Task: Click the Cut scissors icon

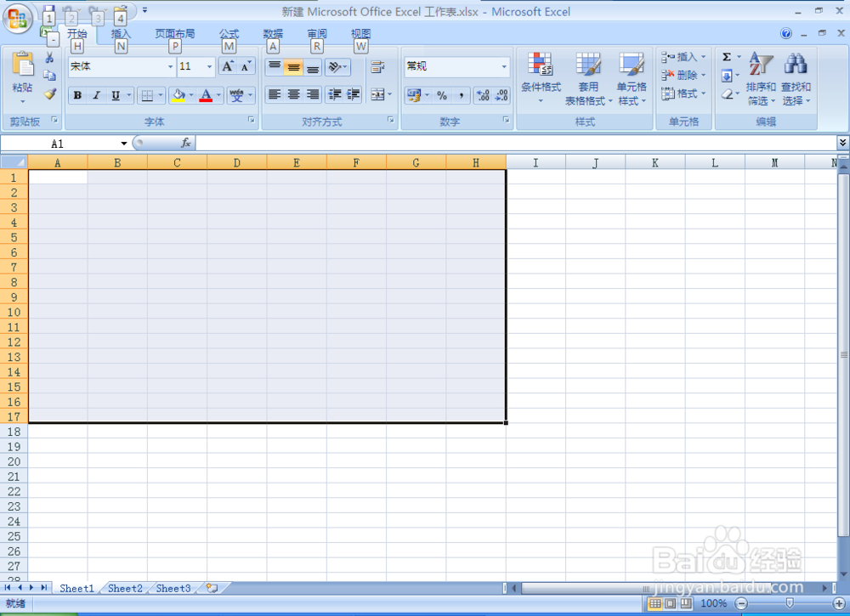Action: point(49,58)
